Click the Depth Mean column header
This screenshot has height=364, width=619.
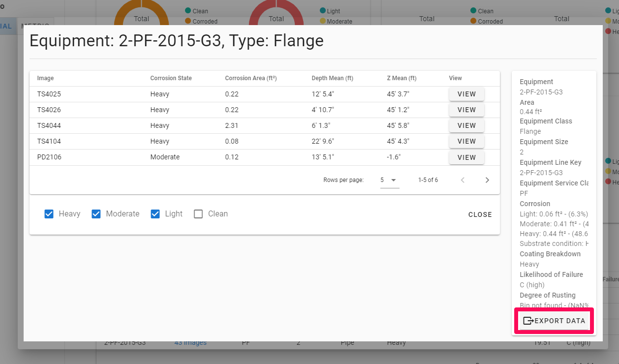(332, 78)
